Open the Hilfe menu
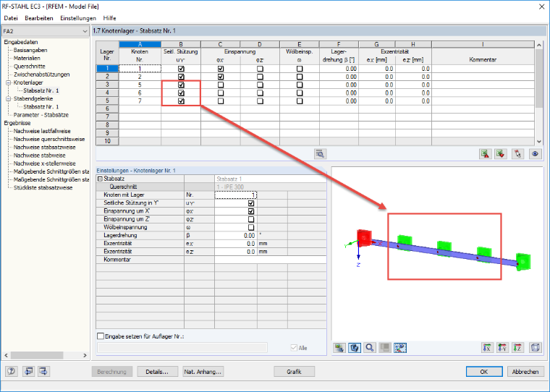The image size is (550, 392). coord(109,18)
